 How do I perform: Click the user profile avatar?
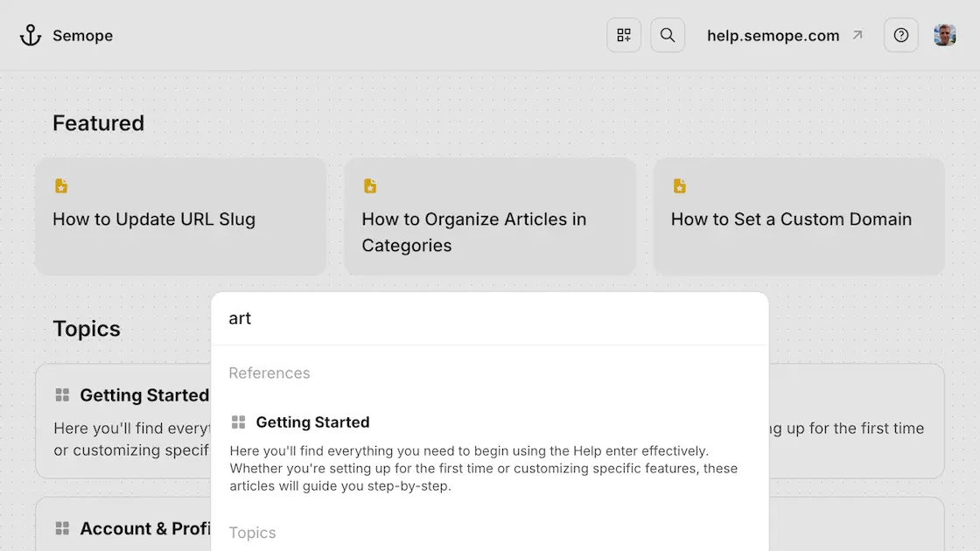click(945, 36)
